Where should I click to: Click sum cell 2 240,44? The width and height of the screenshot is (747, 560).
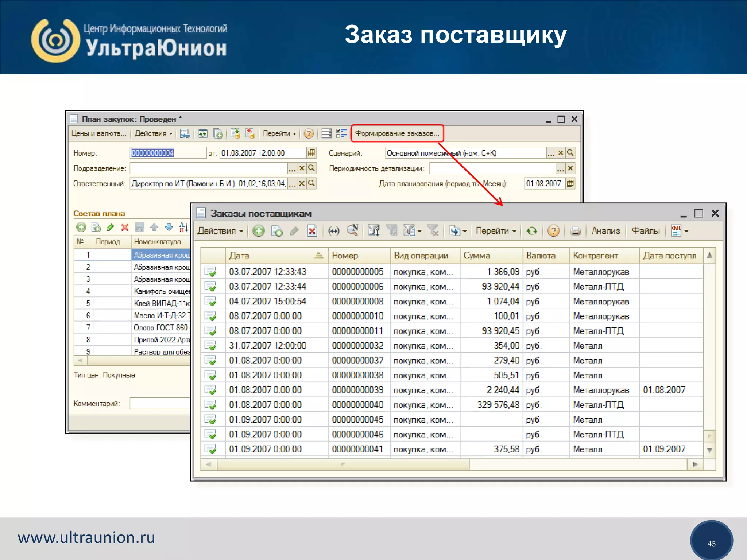(491, 390)
